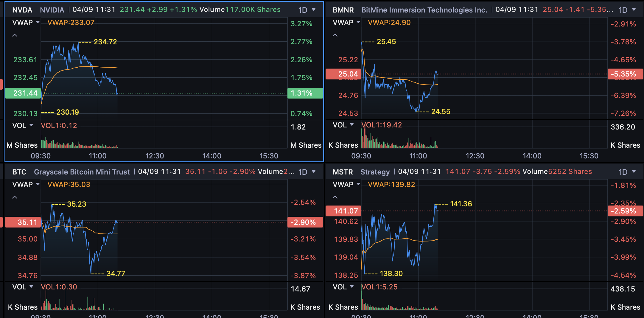This screenshot has height=318, width=644.
Task: Click the 234.72 day-high marker on NVDA
Action: click(105, 42)
